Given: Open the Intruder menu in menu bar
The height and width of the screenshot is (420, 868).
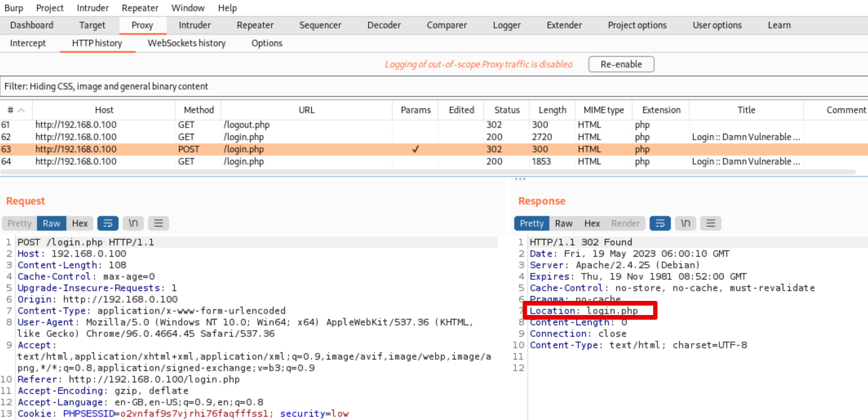Looking at the screenshot, I should point(92,8).
